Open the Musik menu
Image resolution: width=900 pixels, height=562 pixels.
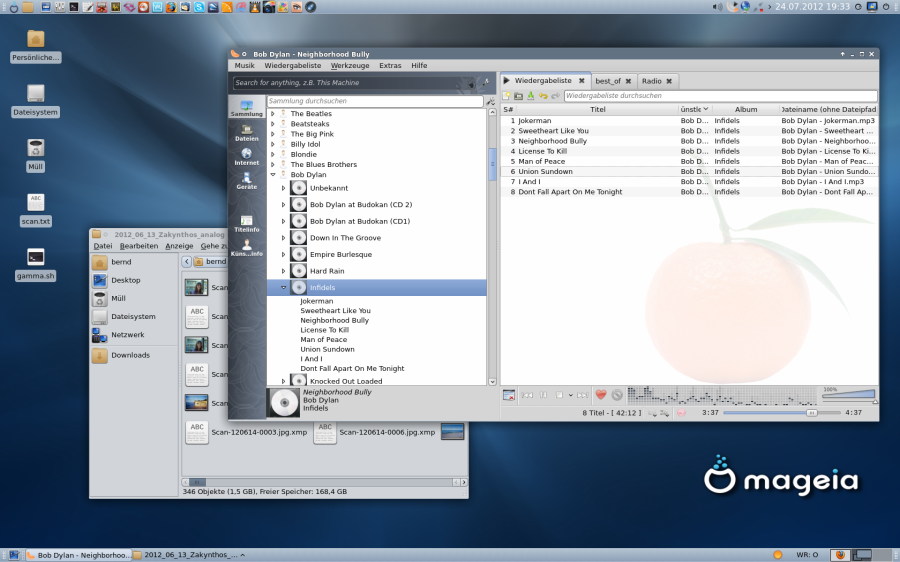tap(245, 65)
